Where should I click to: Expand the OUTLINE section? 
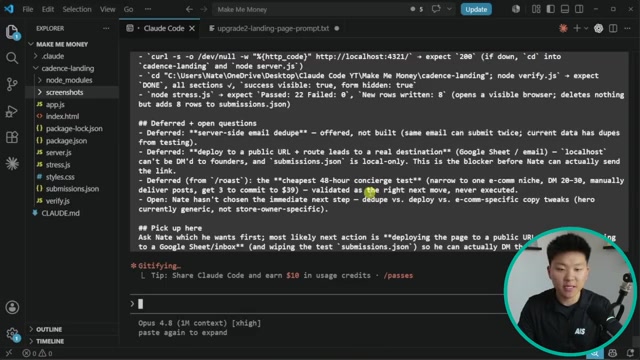pyautogui.click(x=31, y=329)
